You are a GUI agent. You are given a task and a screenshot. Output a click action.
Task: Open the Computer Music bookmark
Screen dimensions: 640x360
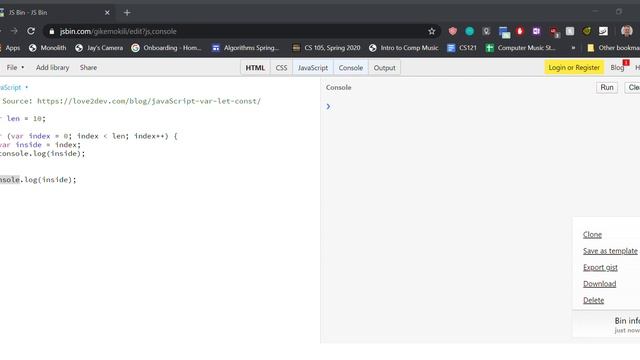[520, 48]
